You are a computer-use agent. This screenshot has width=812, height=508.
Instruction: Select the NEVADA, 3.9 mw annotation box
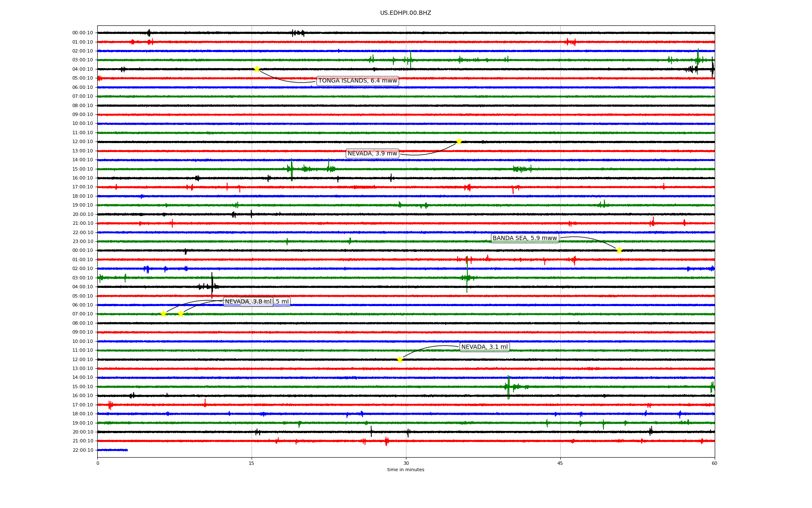(x=372, y=153)
